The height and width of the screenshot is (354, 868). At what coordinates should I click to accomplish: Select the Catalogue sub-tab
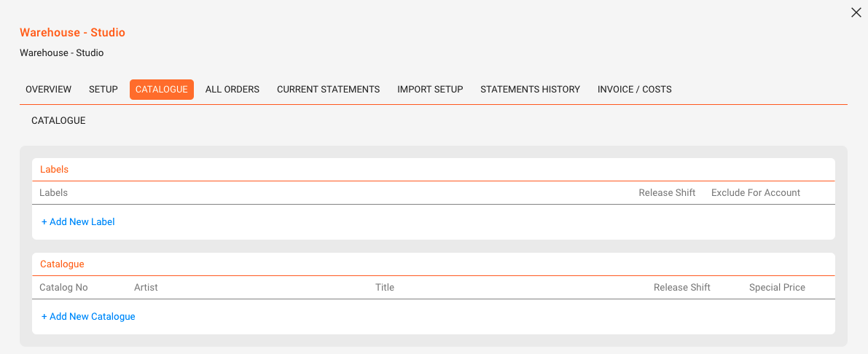59,120
